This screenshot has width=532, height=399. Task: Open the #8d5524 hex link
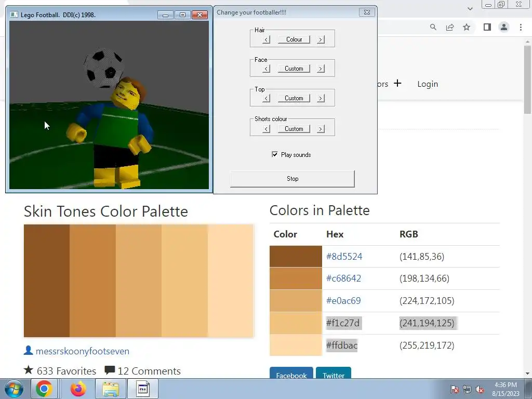344,256
